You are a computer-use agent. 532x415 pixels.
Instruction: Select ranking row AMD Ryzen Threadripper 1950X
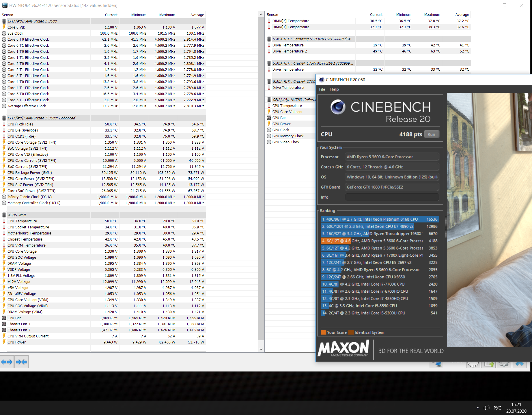click(x=380, y=234)
